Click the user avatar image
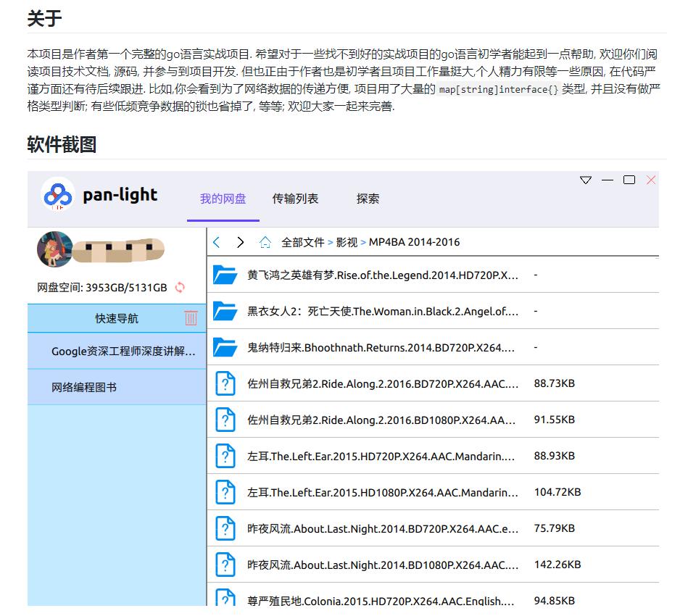 (54, 249)
